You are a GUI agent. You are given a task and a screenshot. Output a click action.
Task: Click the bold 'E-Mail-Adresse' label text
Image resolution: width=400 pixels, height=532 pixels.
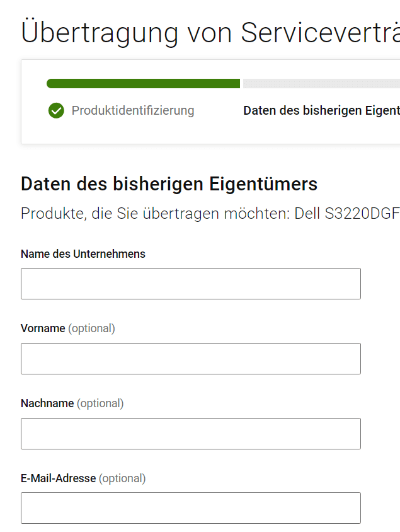58,478
